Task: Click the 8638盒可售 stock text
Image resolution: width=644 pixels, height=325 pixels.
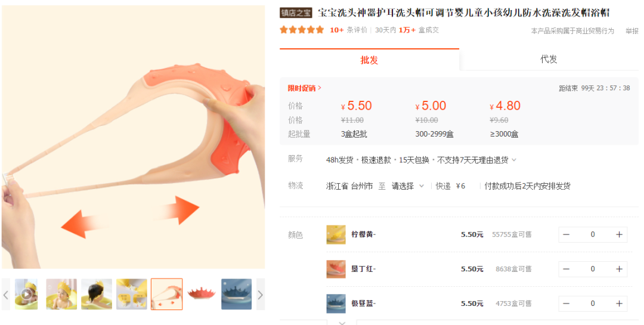Action: [514, 269]
